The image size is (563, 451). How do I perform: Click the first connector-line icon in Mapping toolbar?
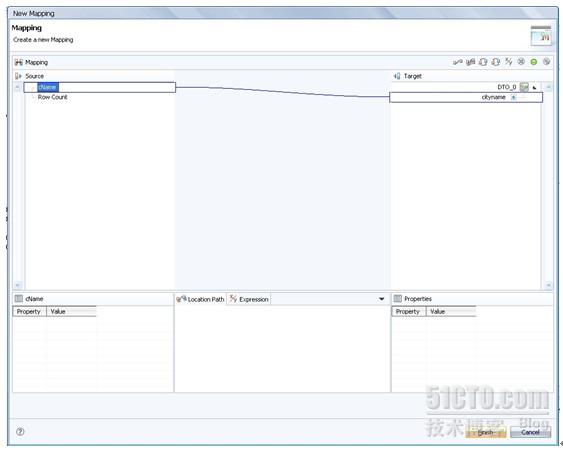click(x=457, y=62)
